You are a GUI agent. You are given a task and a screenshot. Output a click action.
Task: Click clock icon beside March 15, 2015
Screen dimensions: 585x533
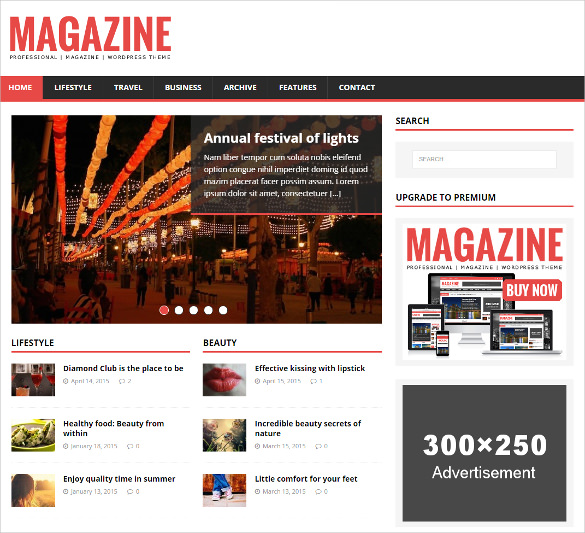click(x=257, y=446)
